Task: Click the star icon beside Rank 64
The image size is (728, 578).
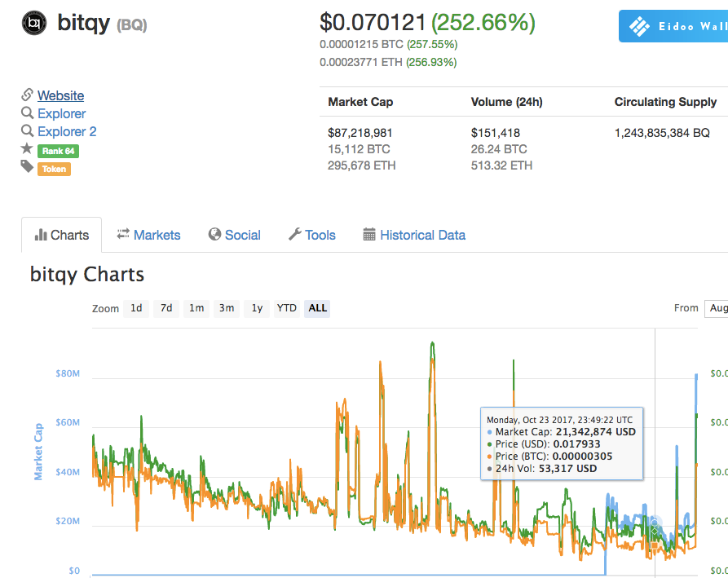Action: click(27, 148)
